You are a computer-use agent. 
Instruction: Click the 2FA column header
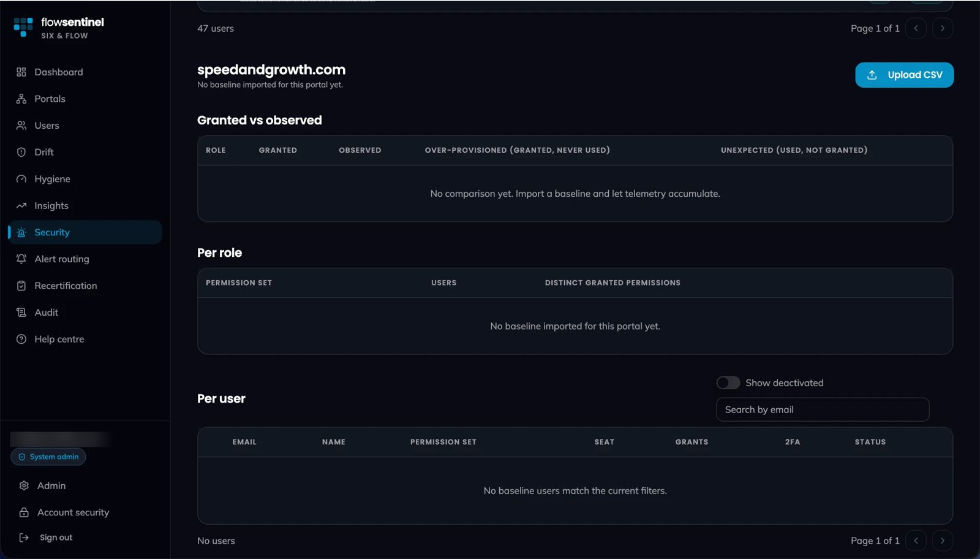tap(793, 442)
